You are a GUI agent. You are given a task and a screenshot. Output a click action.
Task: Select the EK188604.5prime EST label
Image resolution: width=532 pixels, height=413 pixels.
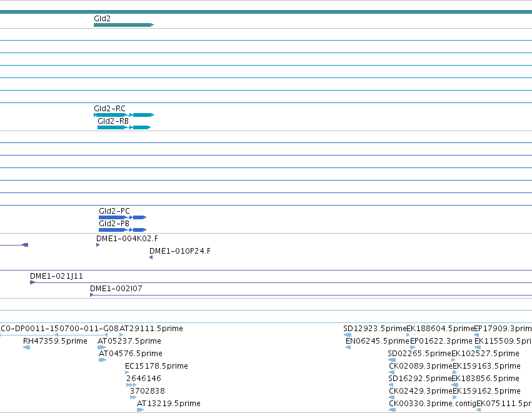click(x=440, y=329)
